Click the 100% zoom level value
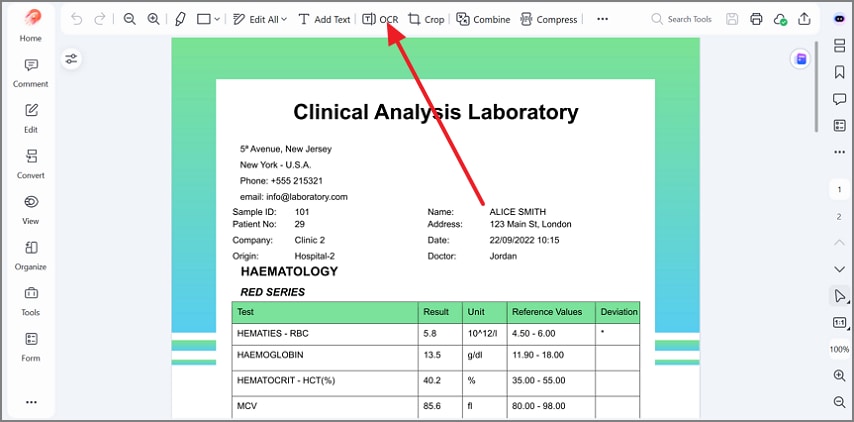854x422 pixels. (x=839, y=349)
